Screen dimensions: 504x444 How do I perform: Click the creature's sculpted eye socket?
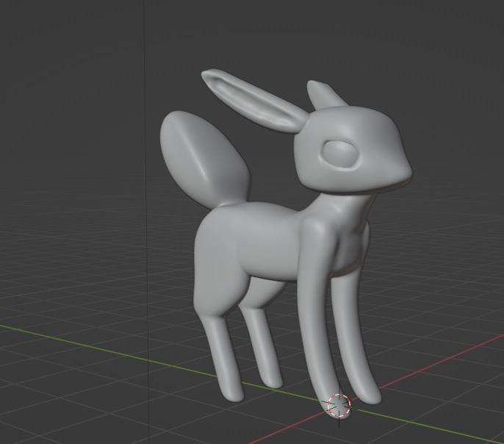(340, 154)
